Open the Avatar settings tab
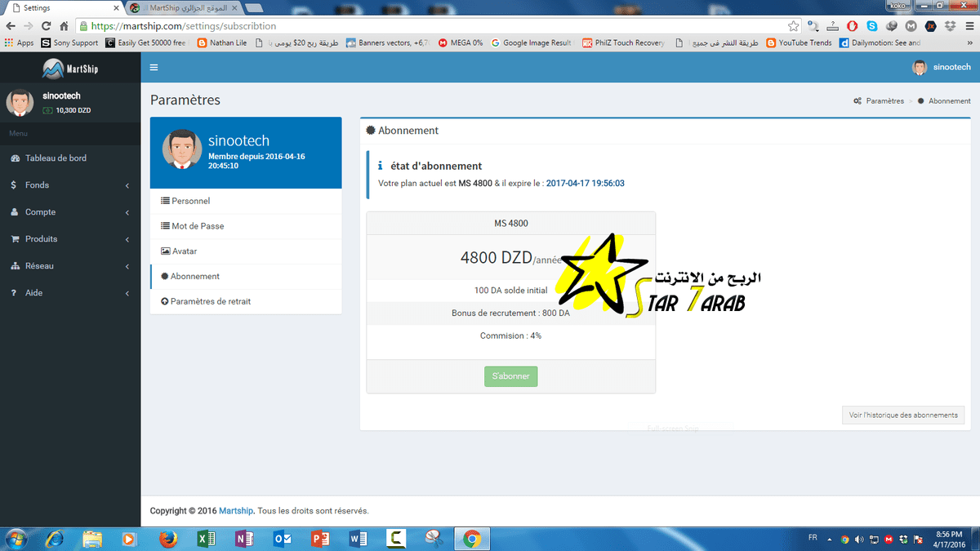The width and height of the screenshot is (980, 551). [246, 251]
